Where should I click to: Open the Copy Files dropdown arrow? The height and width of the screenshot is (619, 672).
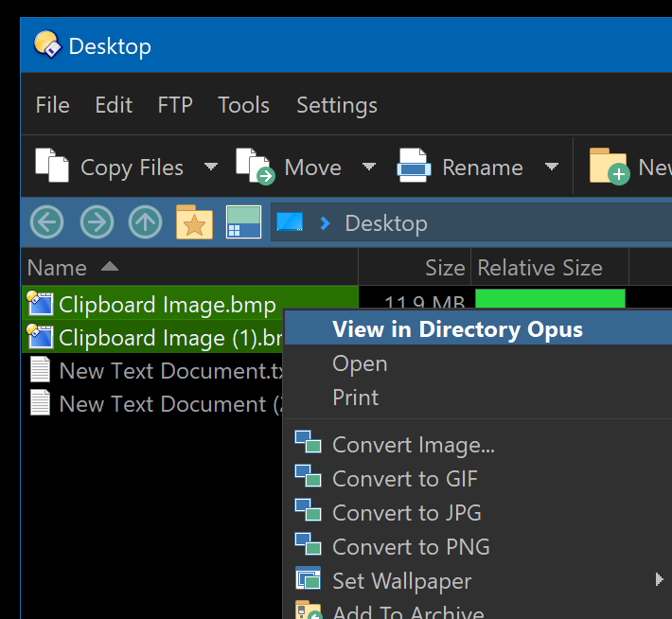point(211,167)
